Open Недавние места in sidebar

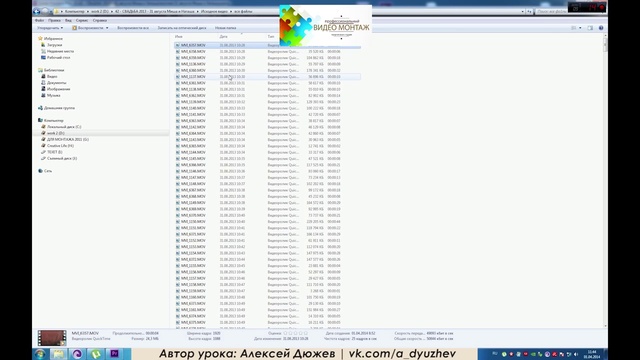click(57, 51)
